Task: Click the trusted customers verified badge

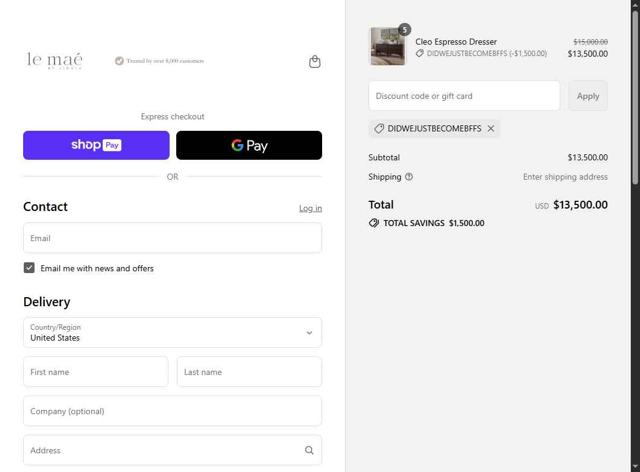Action: 119,61
